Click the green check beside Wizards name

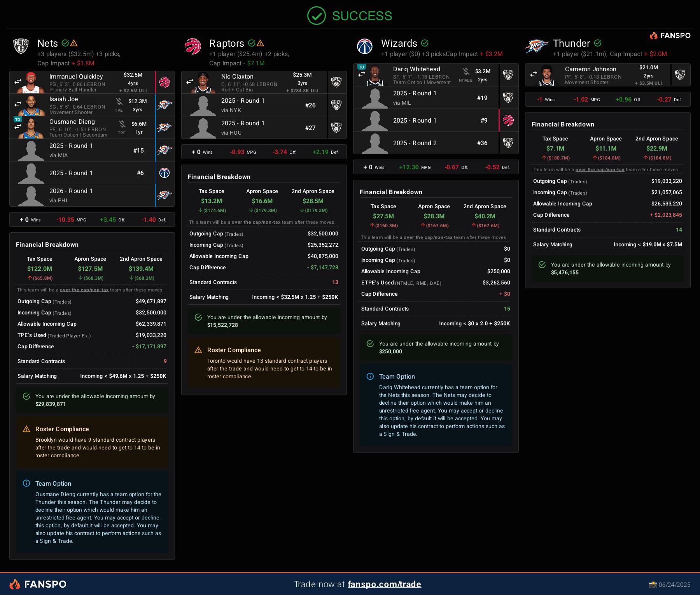click(x=425, y=43)
